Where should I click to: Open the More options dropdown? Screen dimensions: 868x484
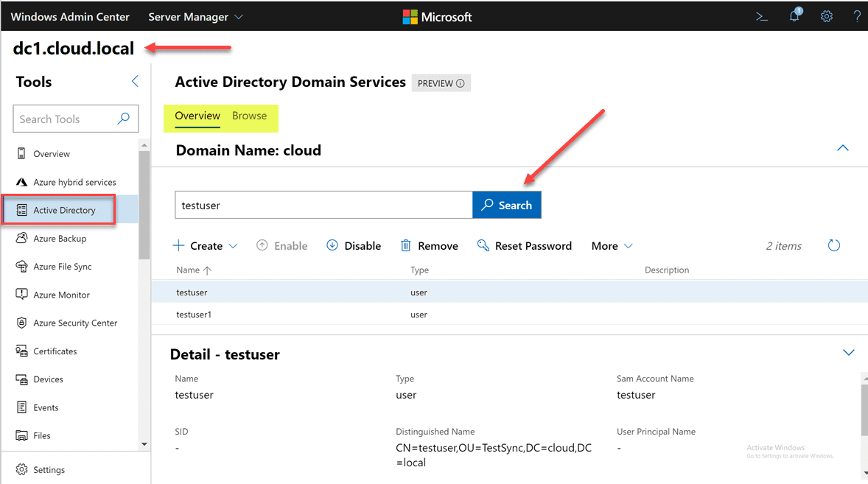612,245
